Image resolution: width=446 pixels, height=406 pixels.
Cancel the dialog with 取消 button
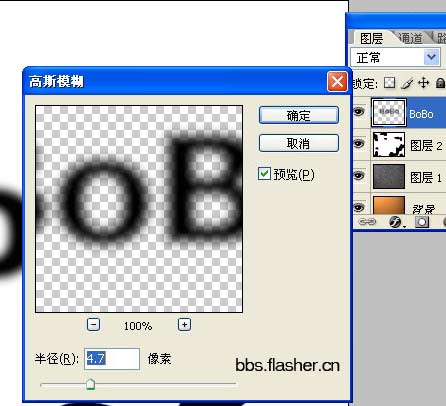pyautogui.click(x=299, y=143)
